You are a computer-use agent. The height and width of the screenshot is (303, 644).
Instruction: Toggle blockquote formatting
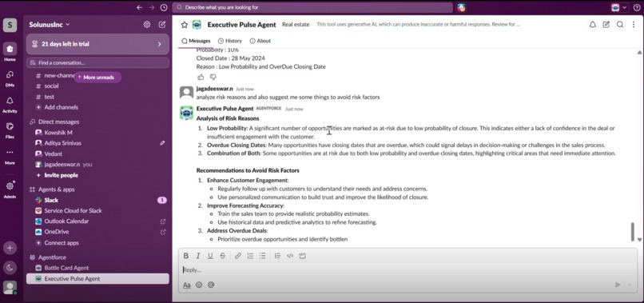click(x=277, y=256)
